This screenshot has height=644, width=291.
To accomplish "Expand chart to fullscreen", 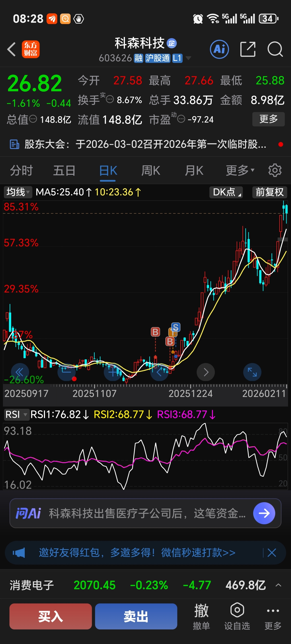I will [x=252, y=372].
